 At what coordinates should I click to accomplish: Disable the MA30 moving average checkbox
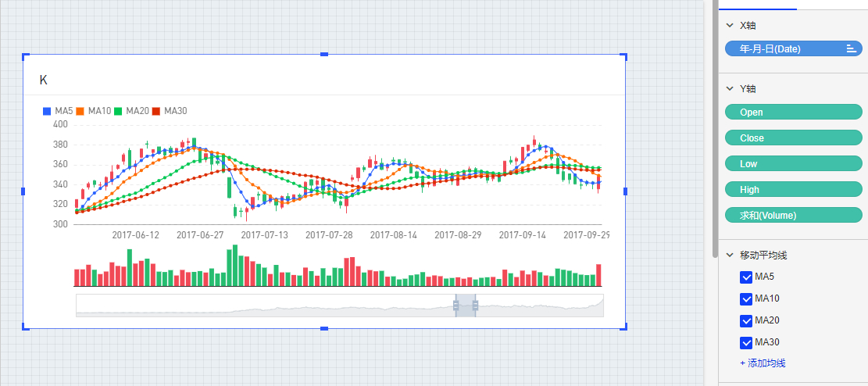(x=745, y=342)
